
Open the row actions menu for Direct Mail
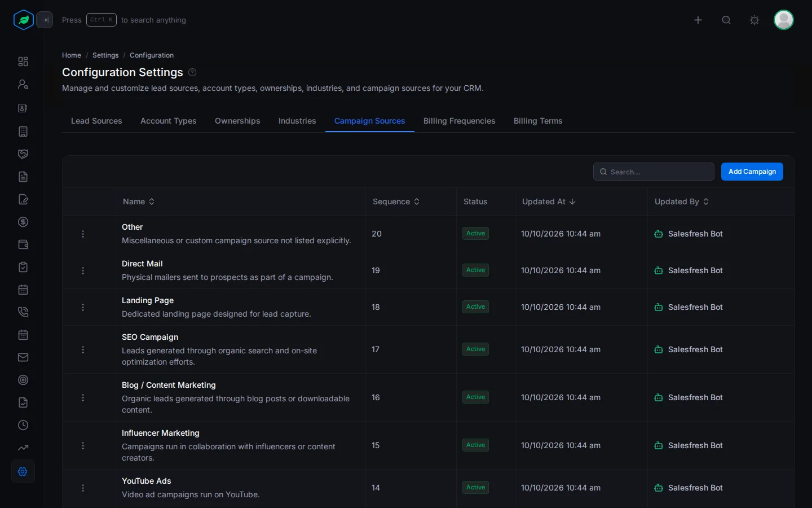click(x=83, y=270)
